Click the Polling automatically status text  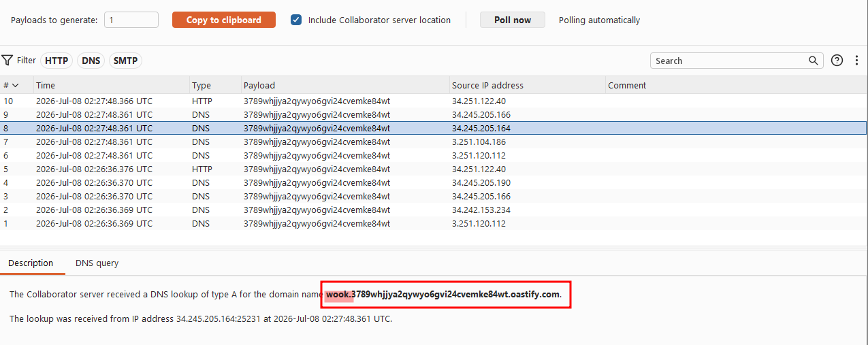(599, 20)
